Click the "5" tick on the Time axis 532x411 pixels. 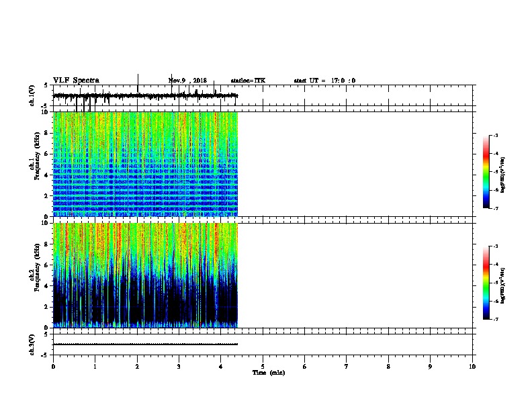[263, 367]
